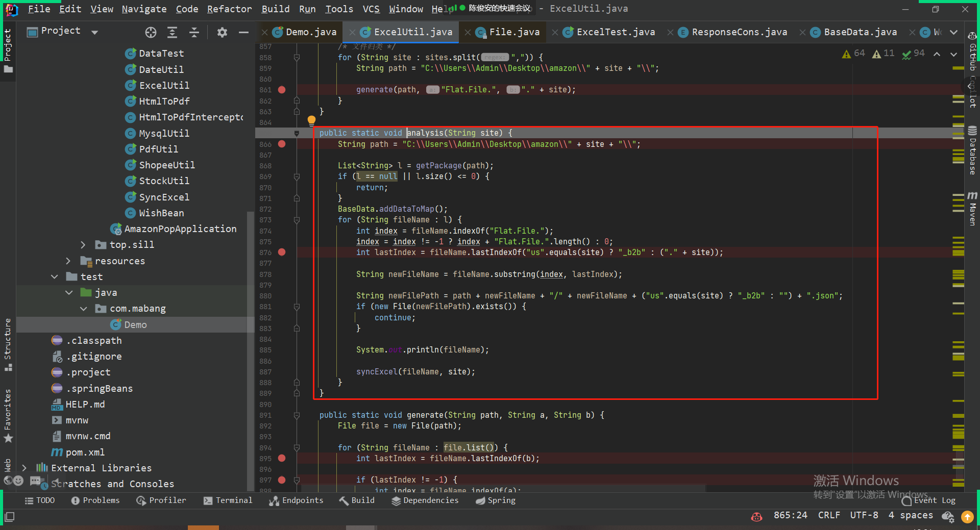Toggle the breakpoint at line 895
Screen dimensions: 980x530
pos(282,459)
